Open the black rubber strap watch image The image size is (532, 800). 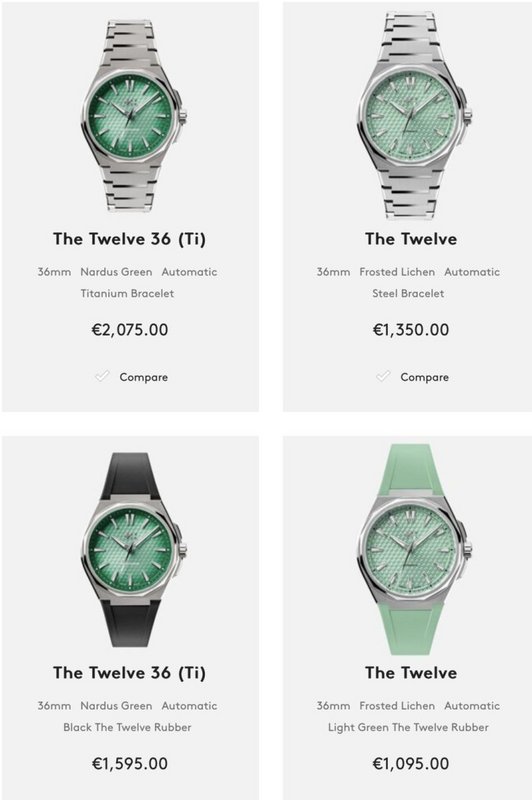tap(133, 550)
